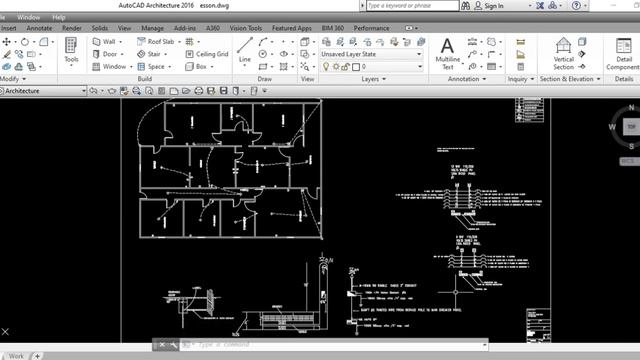The image size is (640, 360).
Task: Open the A360 ribbon tab
Action: (213, 28)
